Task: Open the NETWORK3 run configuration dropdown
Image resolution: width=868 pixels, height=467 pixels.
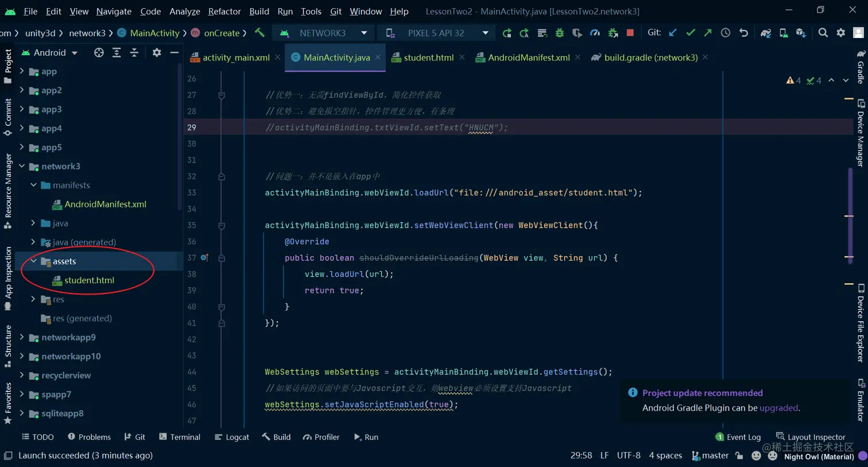Action: pyautogui.click(x=324, y=33)
